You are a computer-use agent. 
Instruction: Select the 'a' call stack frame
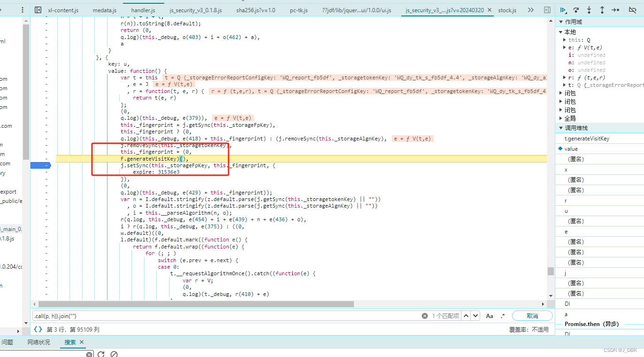click(599, 314)
